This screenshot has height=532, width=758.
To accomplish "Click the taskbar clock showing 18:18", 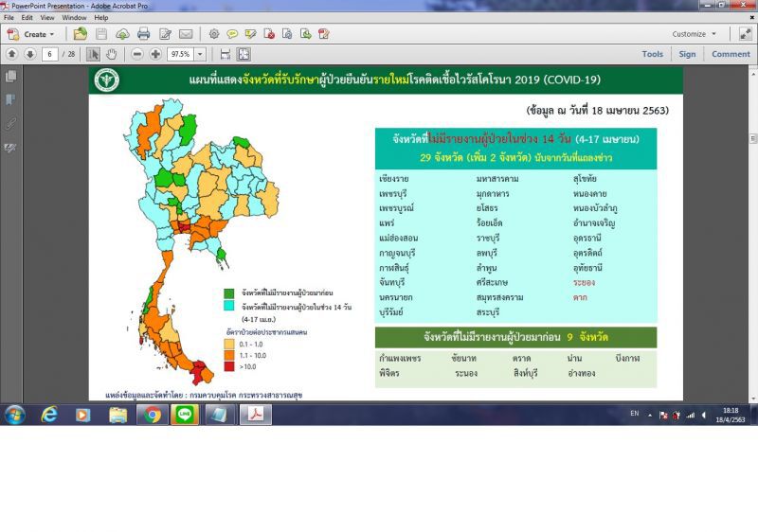I will pyautogui.click(x=730, y=415).
